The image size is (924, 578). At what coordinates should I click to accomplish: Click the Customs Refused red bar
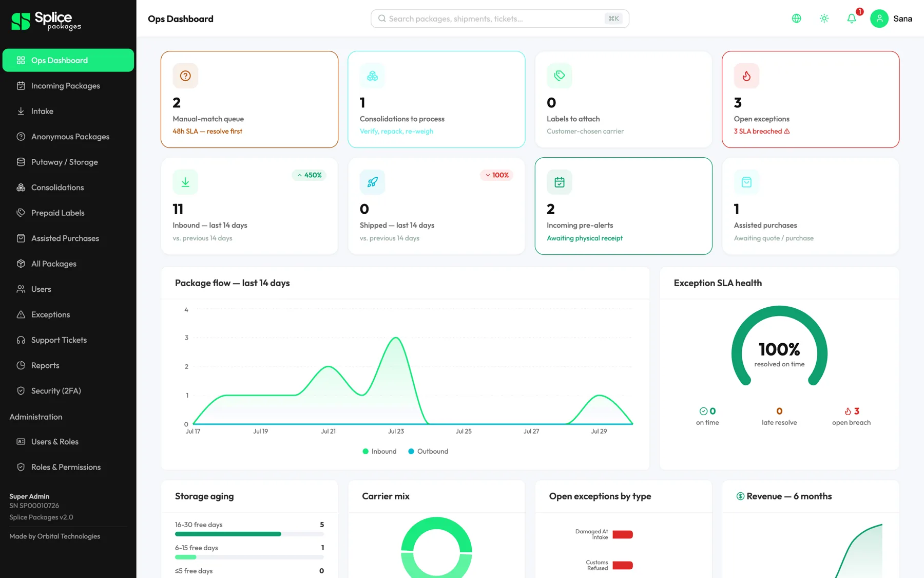click(x=623, y=566)
